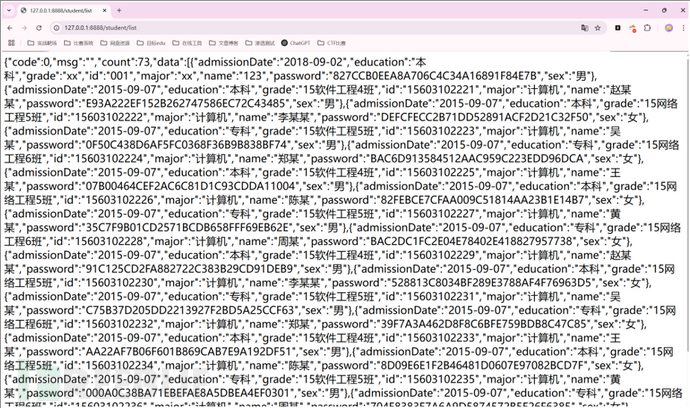690x408 pixels.
Task: Click the id "15603102225"
Action: tap(443, 173)
